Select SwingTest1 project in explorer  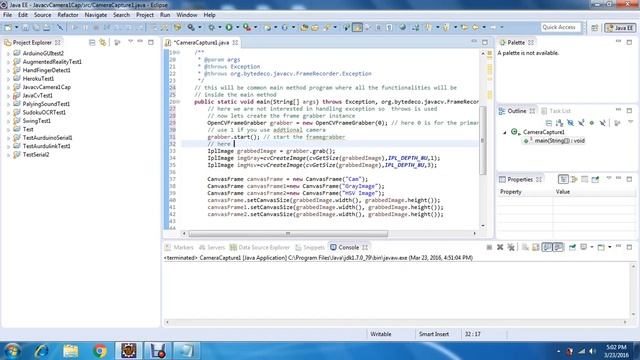tap(37, 121)
